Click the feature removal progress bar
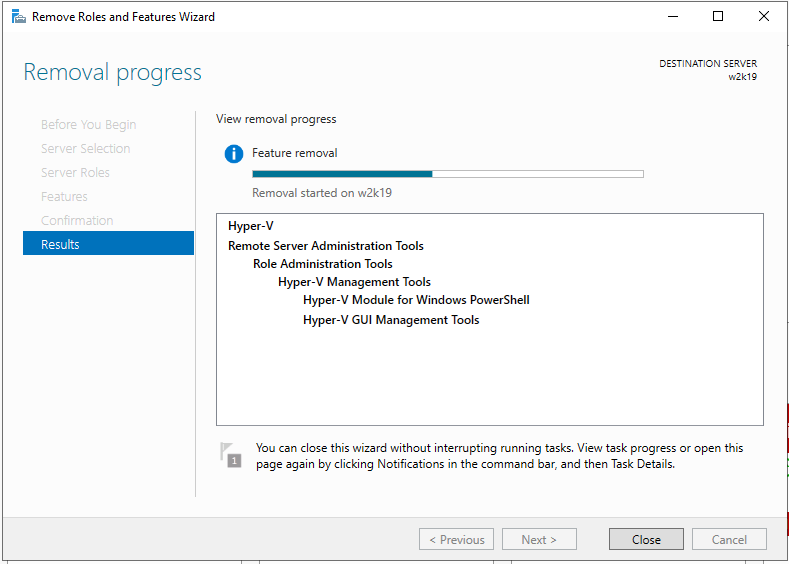Viewport: 789px width, 564px height. pos(447,174)
